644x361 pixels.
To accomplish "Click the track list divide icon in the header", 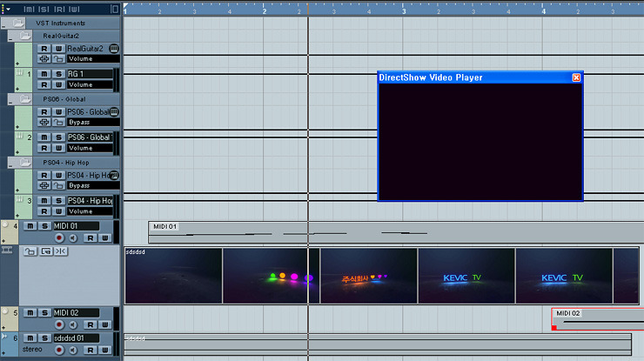I will pos(115,9).
